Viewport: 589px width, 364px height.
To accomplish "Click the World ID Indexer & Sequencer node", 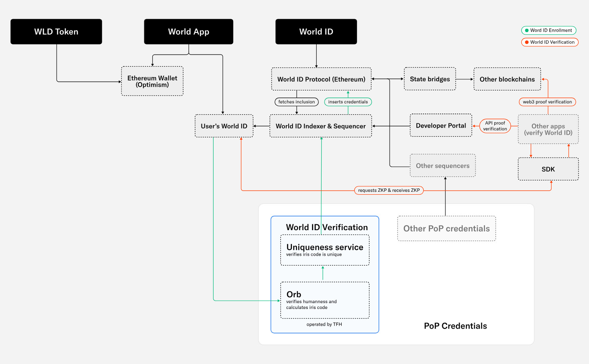I will 320,126.
